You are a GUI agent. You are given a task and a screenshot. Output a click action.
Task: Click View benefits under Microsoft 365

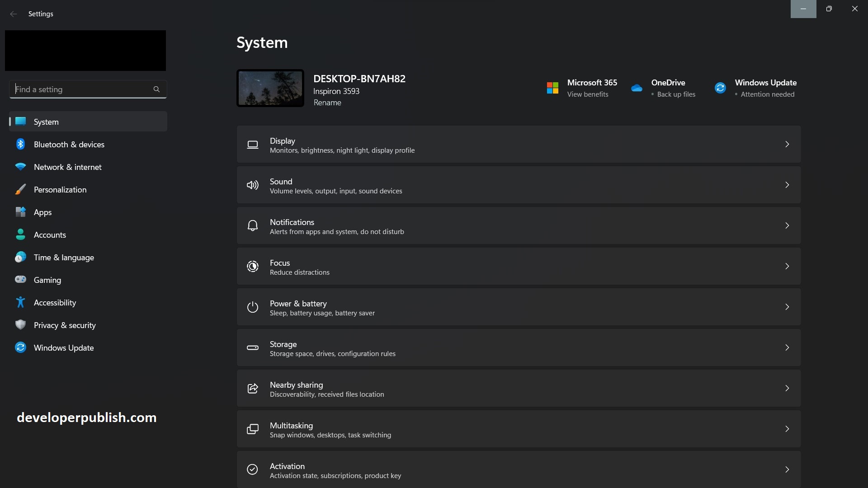(587, 94)
